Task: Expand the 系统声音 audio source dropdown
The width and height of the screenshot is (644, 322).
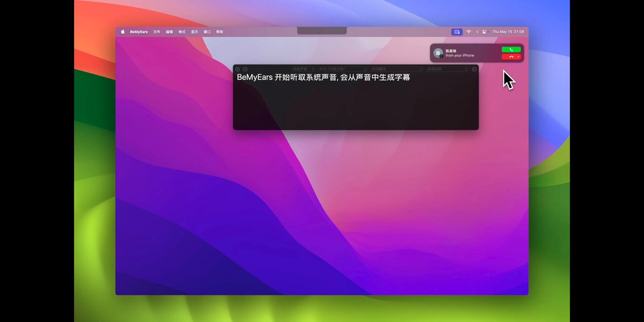Action: click(x=303, y=69)
